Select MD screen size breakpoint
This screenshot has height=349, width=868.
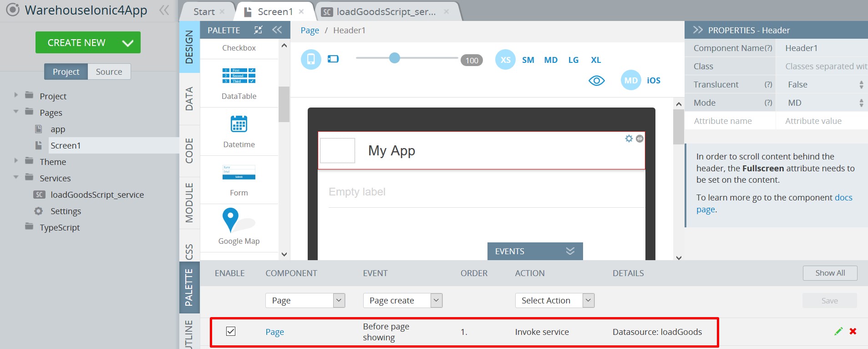pyautogui.click(x=551, y=60)
